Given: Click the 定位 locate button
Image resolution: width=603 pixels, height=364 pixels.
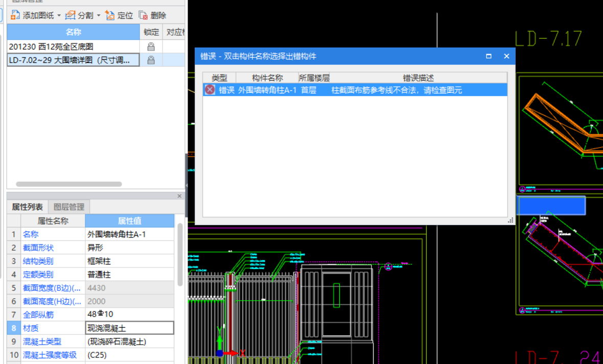Looking at the screenshot, I should (119, 15).
